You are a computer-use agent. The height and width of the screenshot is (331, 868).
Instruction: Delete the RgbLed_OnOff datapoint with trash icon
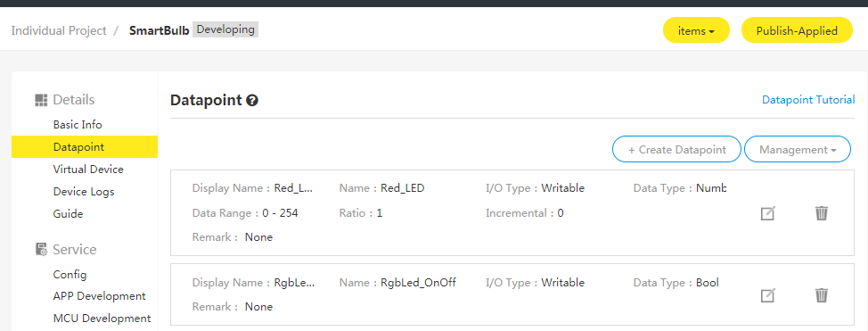(822, 295)
